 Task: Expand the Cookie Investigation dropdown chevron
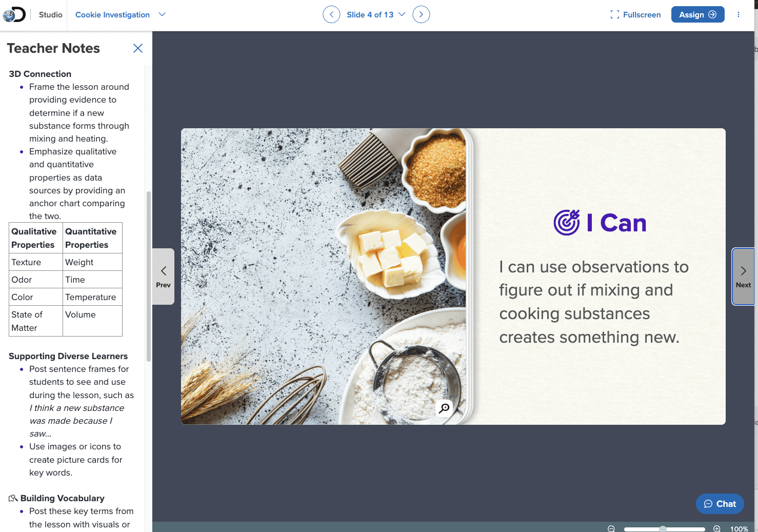[162, 14]
